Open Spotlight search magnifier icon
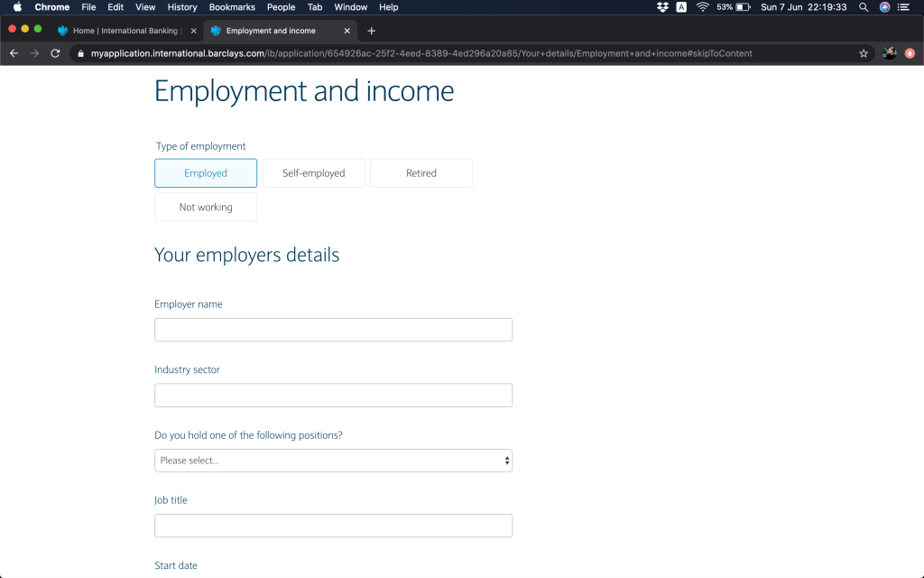924x578 pixels. pyautogui.click(x=864, y=7)
